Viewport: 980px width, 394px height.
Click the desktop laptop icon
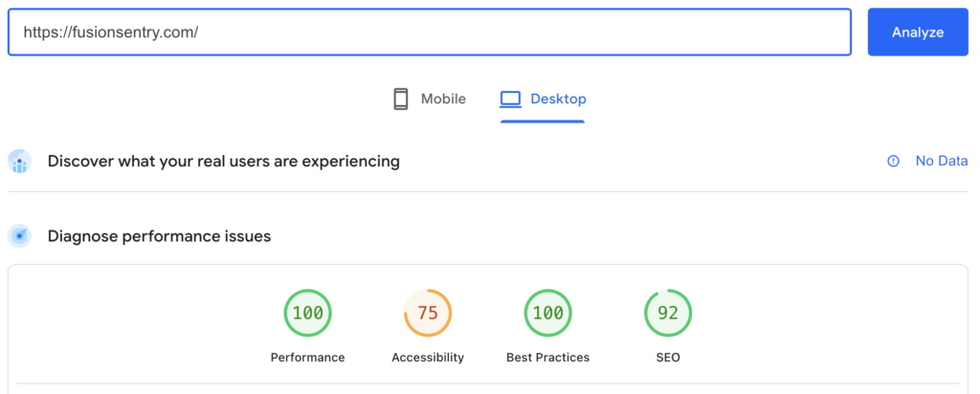[x=511, y=98]
